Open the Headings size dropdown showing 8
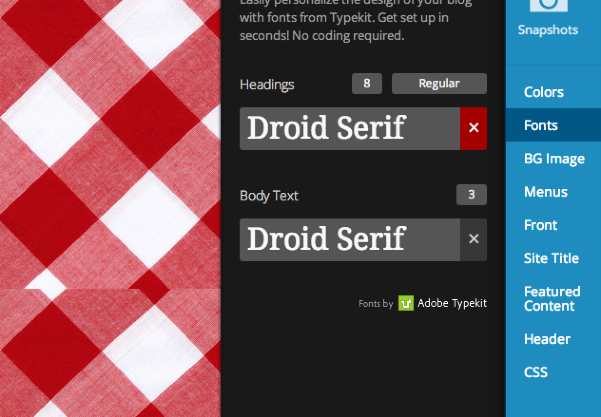The height and width of the screenshot is (417, 601). pyautogui.click(x=367, y=84)
